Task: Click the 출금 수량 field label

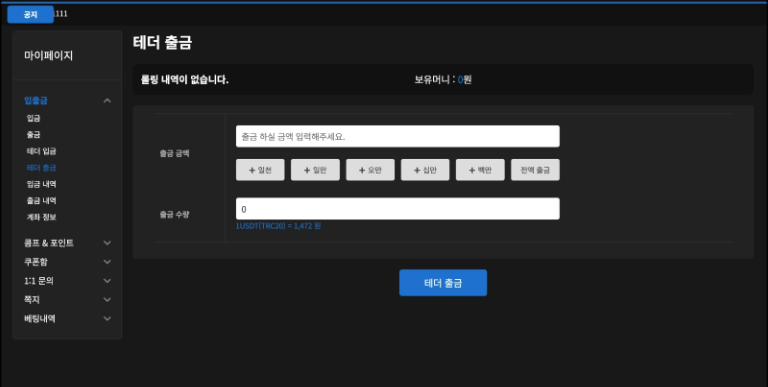Action: tap(174, 214)
